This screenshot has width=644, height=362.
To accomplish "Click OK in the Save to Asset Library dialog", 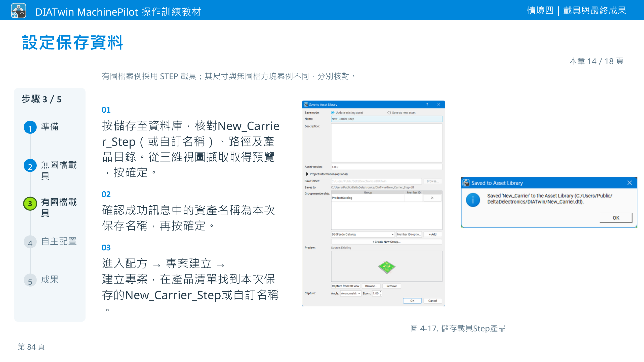I will click(412, 301).
